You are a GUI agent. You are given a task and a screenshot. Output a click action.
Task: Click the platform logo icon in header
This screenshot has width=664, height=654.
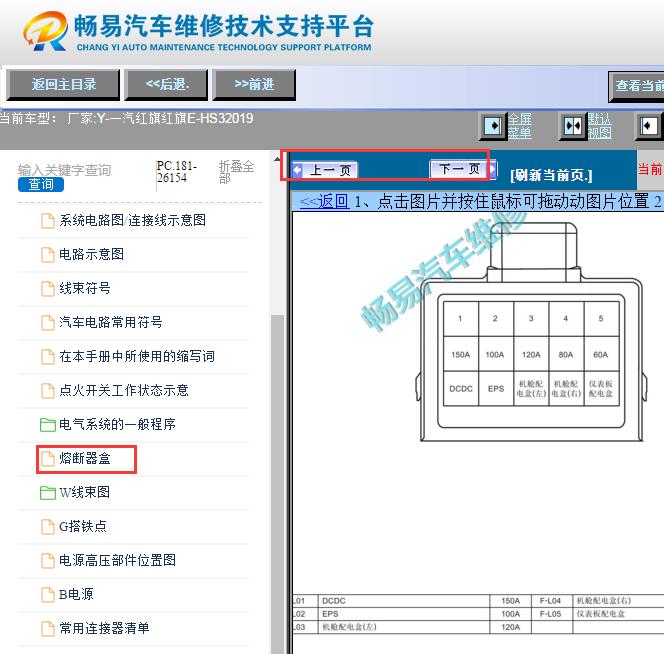[45, 31]
